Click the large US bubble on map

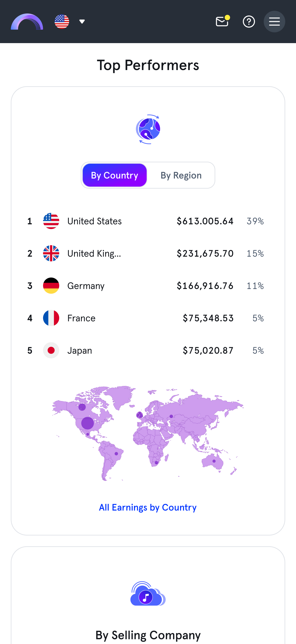[x=88, y=423]
